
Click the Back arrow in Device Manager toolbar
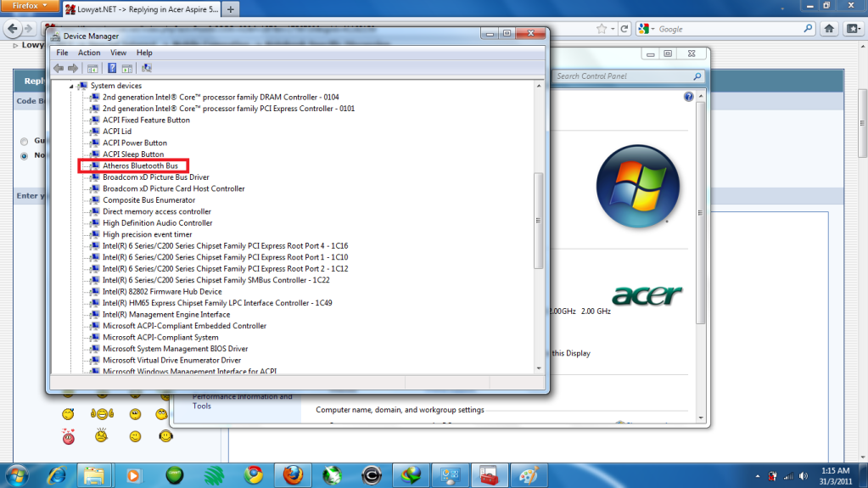click(x=58, y=68)
